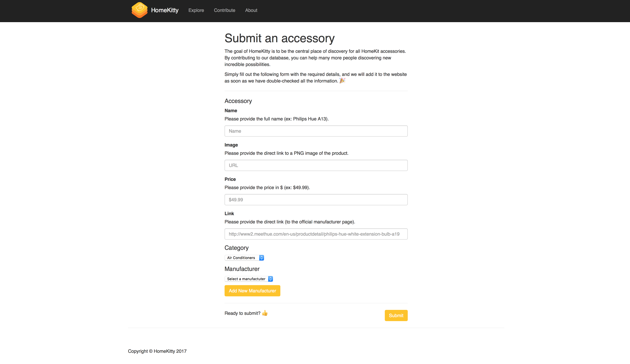Focus the accessory Name input field
630x364 pixels.
pos(316,131)
